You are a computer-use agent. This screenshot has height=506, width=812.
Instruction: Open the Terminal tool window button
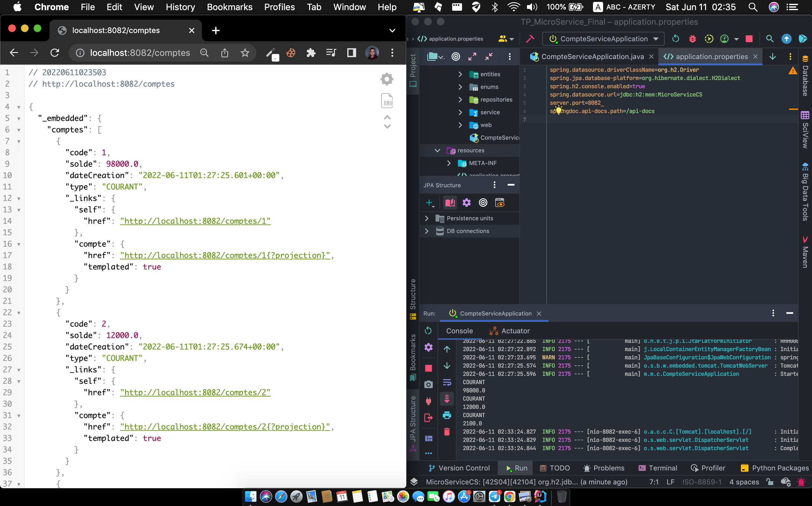[x=657, y=468]
